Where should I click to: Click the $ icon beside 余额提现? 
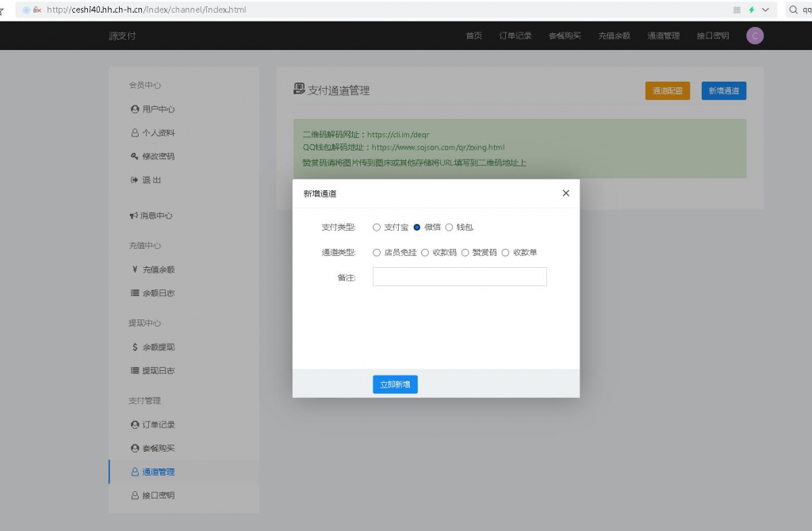[135, 346]
